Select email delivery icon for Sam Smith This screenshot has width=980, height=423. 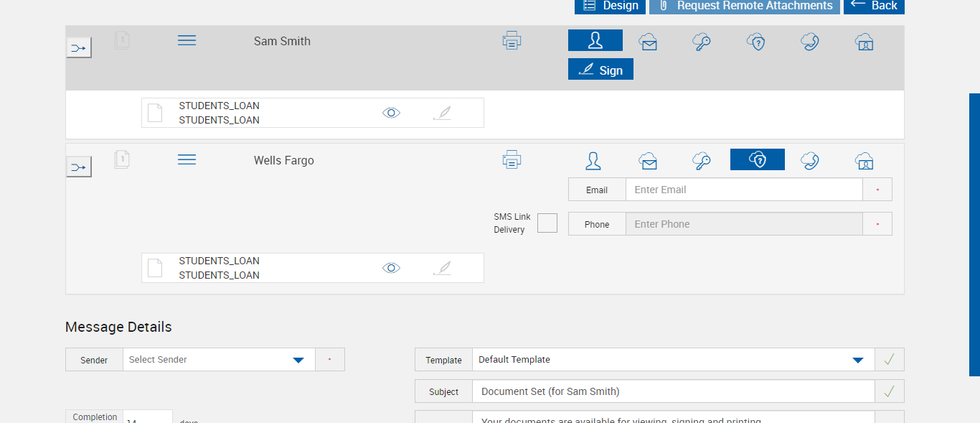tap(648, 42)
